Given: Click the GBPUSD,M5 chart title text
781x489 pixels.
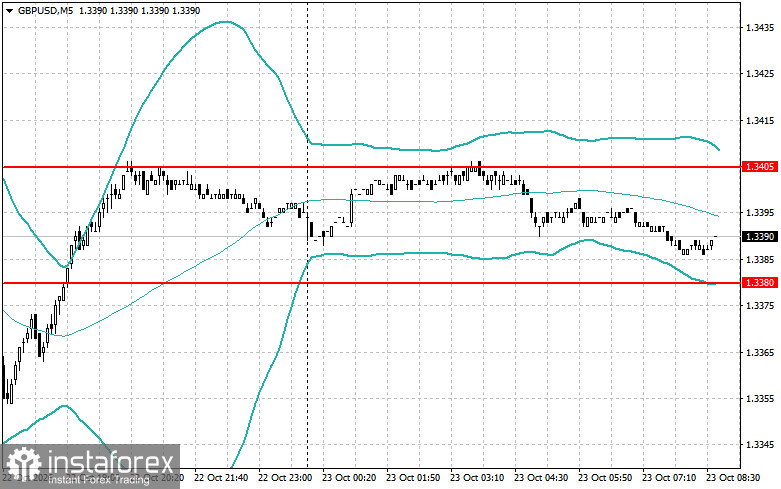Looking at the screenshot, I should pyautogui.click(x=45, y=11).
